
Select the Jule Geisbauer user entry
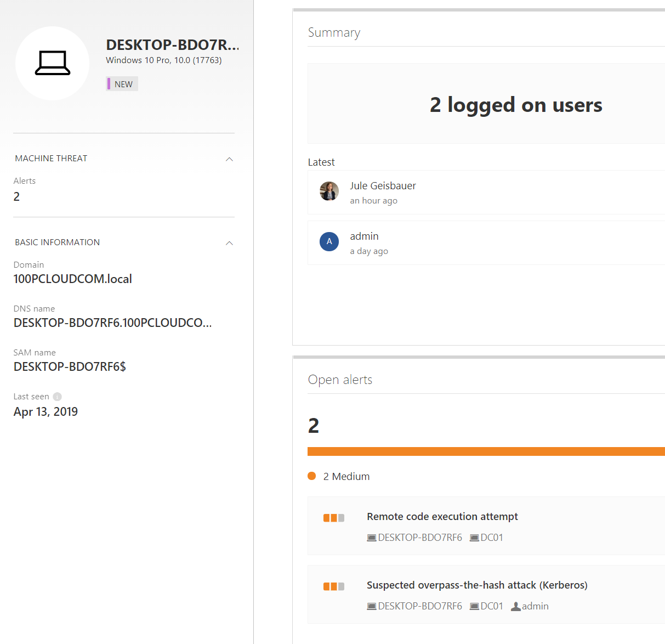coord(383,186)
